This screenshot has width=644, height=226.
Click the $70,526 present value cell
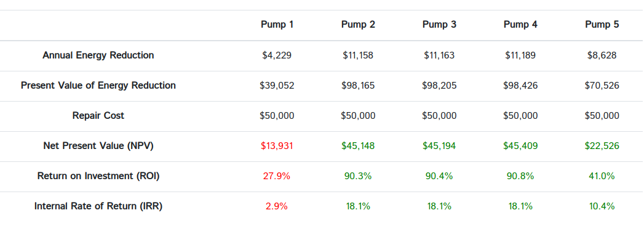point(602,86)
